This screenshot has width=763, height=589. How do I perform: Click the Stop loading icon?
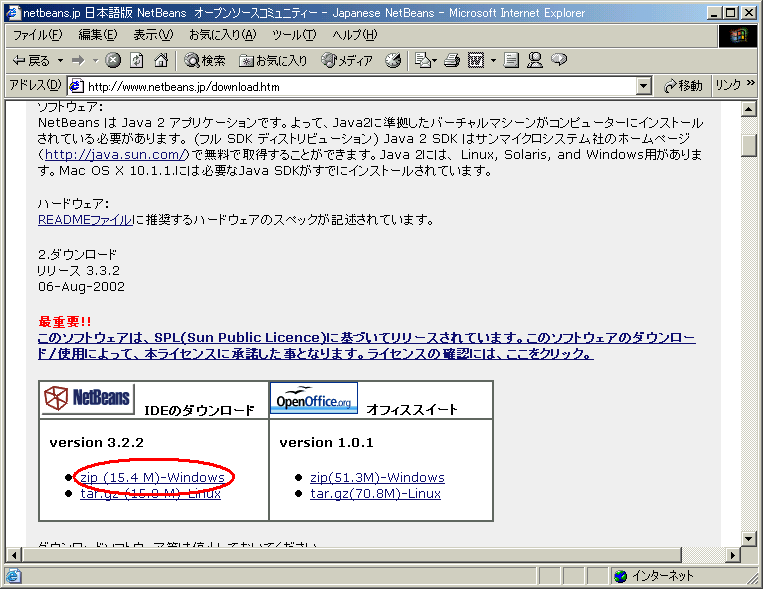pyautogui.click(x=113, y=60)
